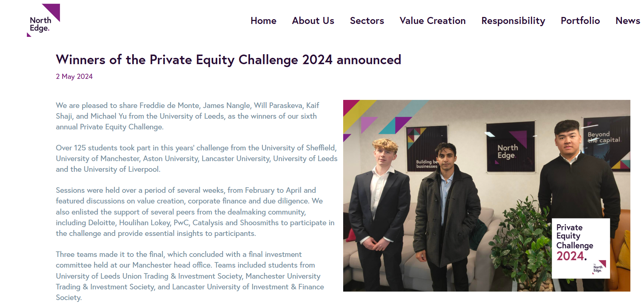
Task: Click the paragraph naming the University of Leeds winners
Action: point(188,116)
